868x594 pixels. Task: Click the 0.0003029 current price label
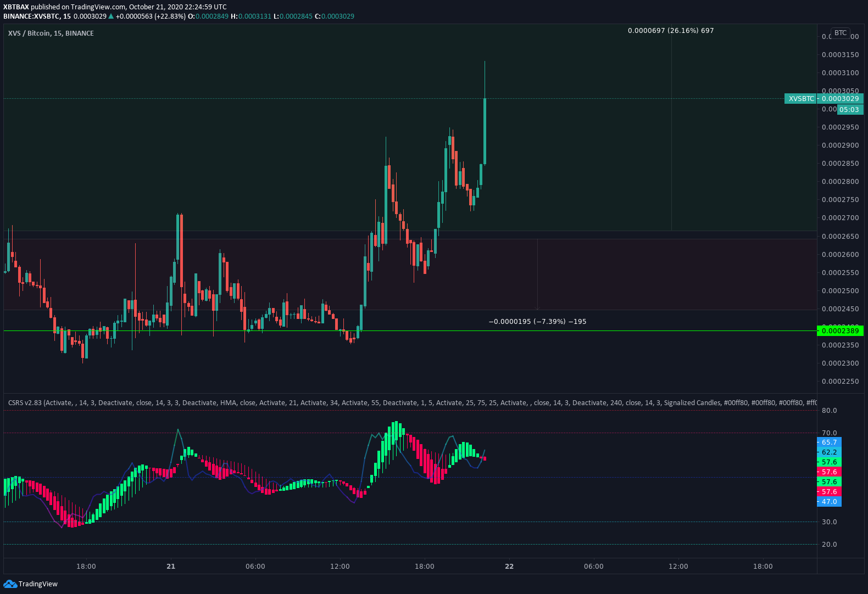tap(841, 99)
